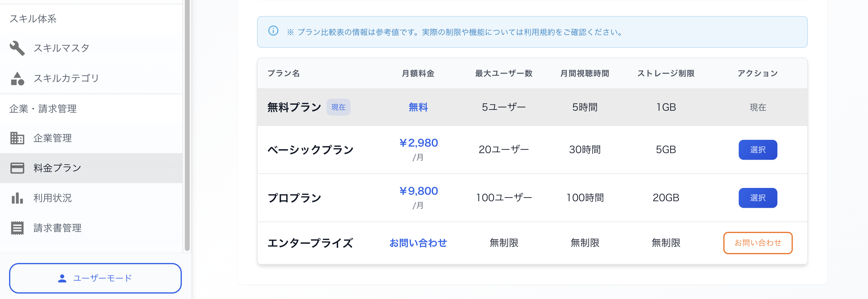Screen dimensions: 868x299
Task: Open 企業管理 from the sidebar
Action: click(x=53, y=138)
